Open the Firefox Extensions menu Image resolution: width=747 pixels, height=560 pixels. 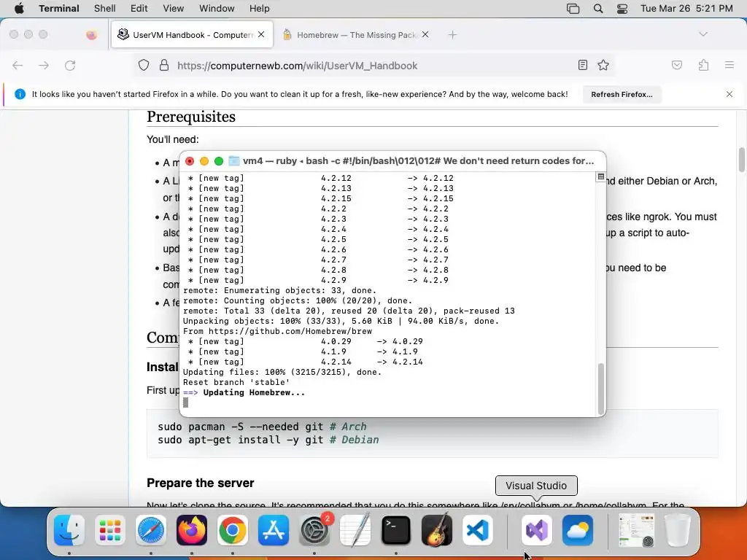[703, 65]
